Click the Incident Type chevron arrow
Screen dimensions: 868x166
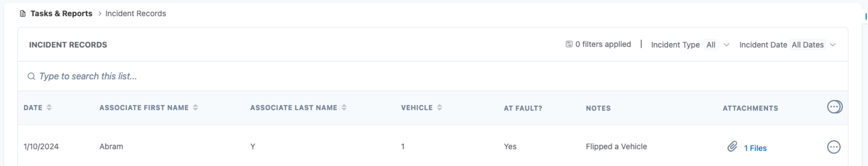(726, 45)
